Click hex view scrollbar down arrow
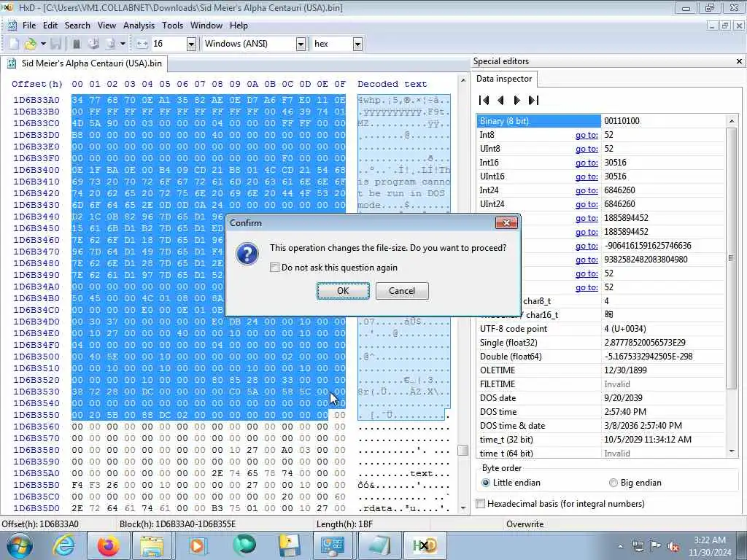The height and width of the screenshot is (560, 747). [x=462, y=508]
